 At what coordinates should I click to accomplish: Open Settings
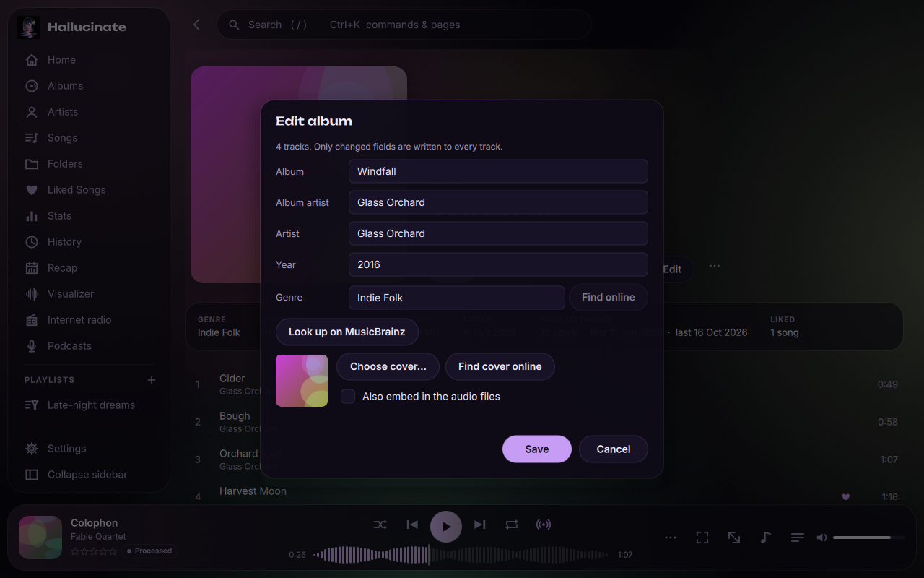pyautogui.click(x=90, y=449)
